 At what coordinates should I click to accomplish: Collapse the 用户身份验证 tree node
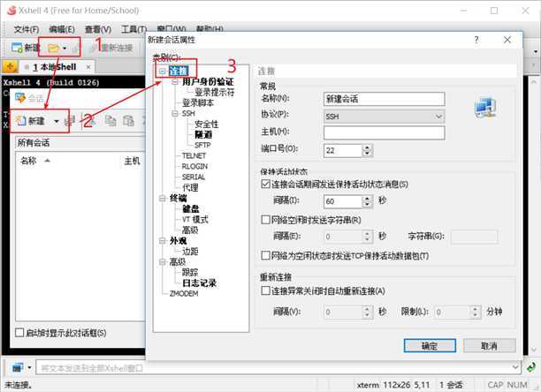point(175,81)
